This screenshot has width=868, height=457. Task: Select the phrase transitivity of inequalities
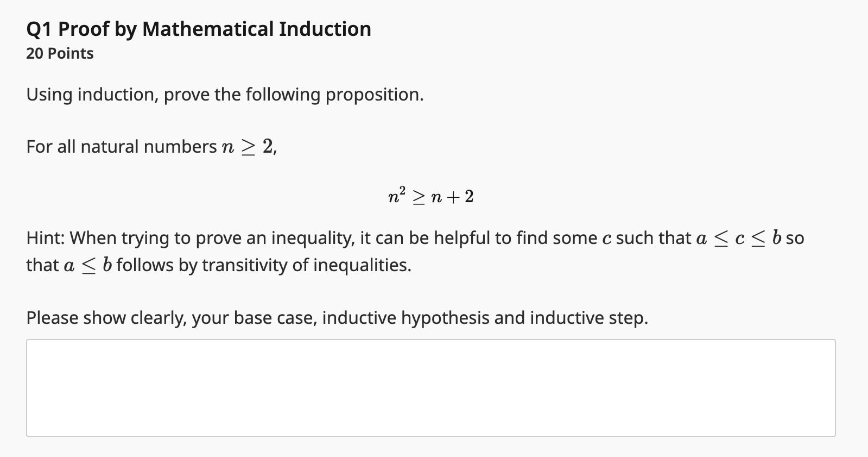(x=307, y=265)
